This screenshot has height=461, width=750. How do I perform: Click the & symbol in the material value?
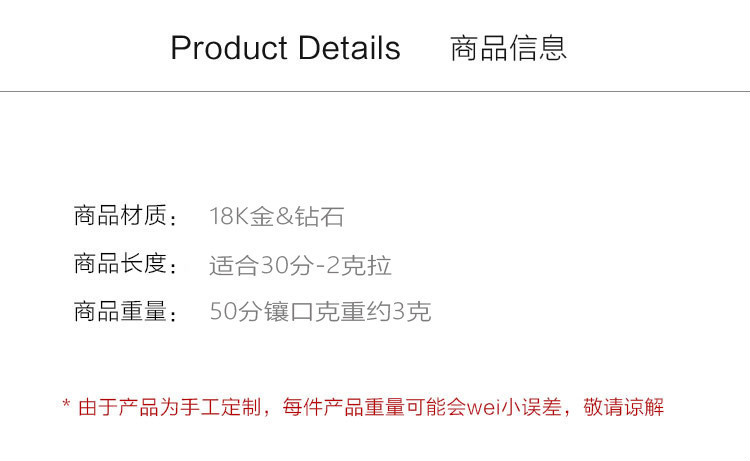[284, 216]
